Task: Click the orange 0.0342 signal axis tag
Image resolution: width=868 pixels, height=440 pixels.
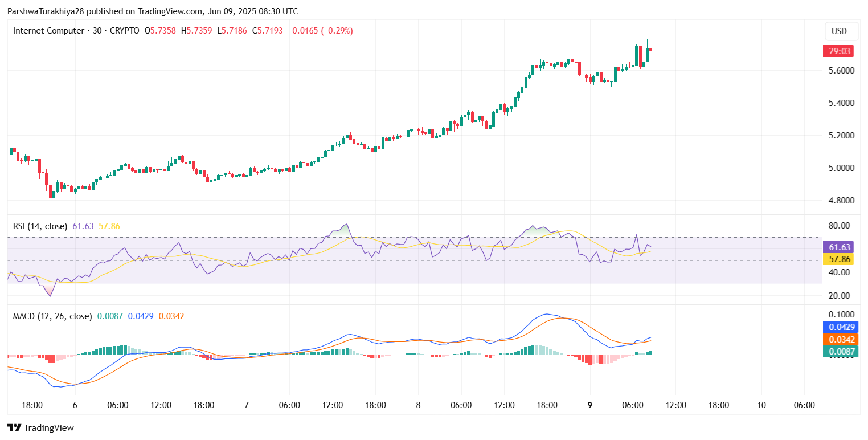Action: click(x=840, y=340)
